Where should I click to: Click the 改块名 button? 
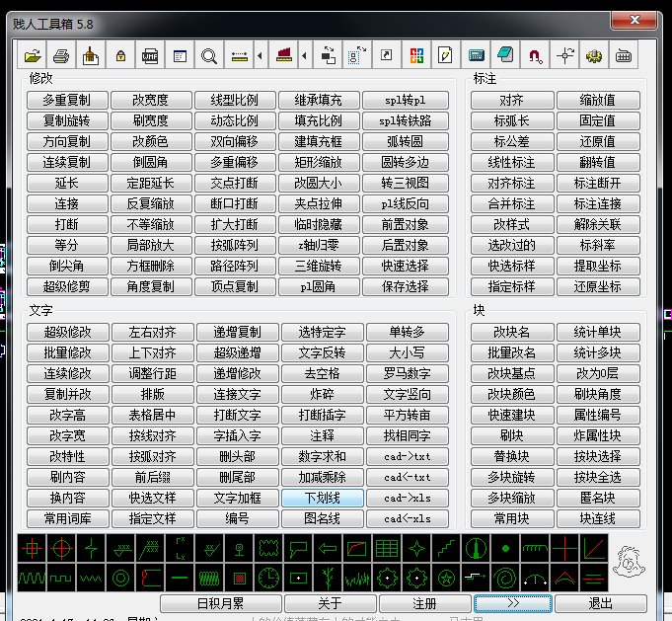(x=512, y=332)
